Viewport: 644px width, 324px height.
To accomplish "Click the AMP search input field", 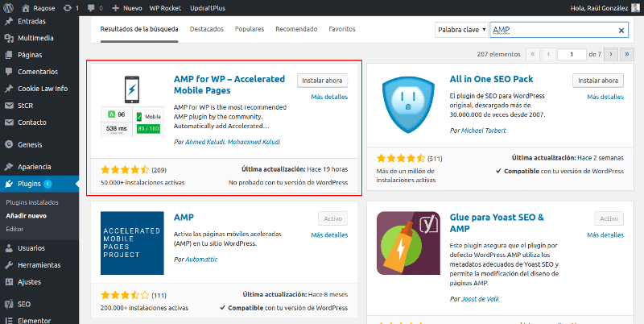I will [559, 30].
